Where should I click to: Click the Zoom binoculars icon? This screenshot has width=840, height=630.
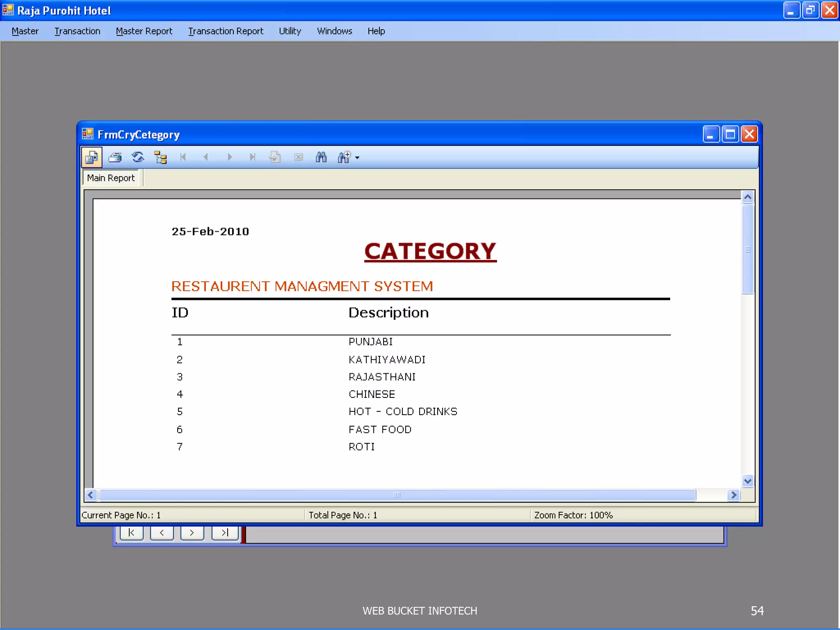344,157
